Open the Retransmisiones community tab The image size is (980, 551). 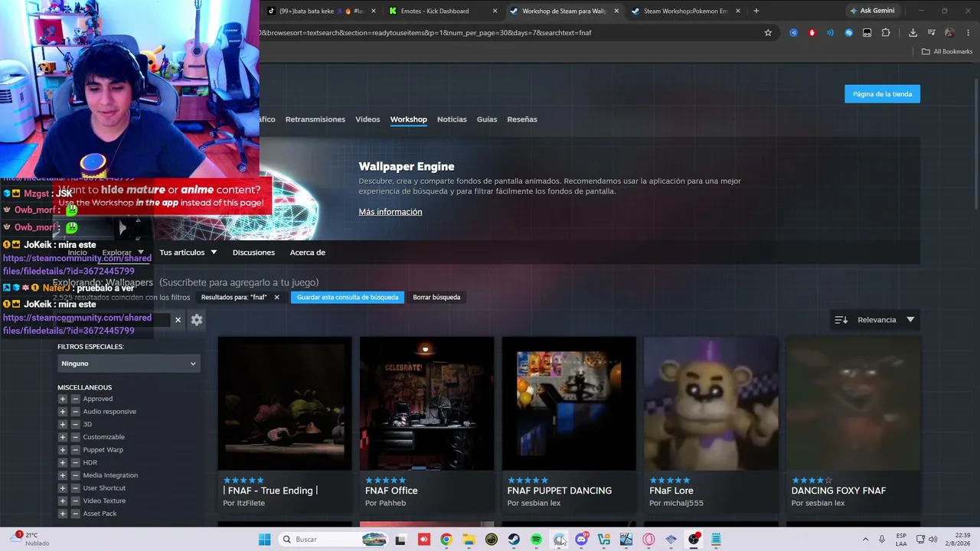(x=315, y=119)
